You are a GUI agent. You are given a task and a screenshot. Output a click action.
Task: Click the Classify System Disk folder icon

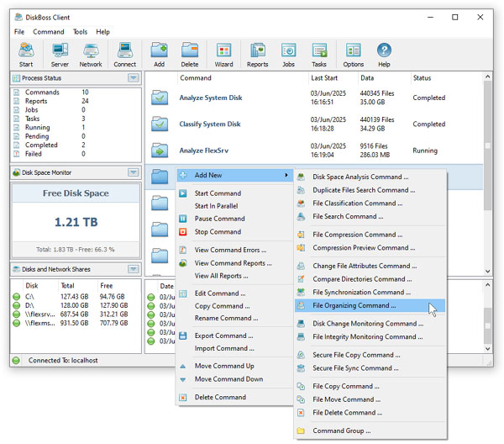[x=160, y=124]
